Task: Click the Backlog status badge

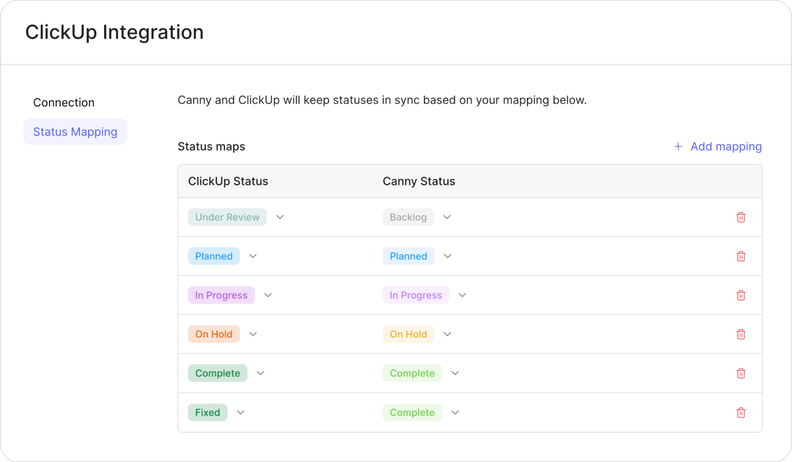Action: pos(408,217)
